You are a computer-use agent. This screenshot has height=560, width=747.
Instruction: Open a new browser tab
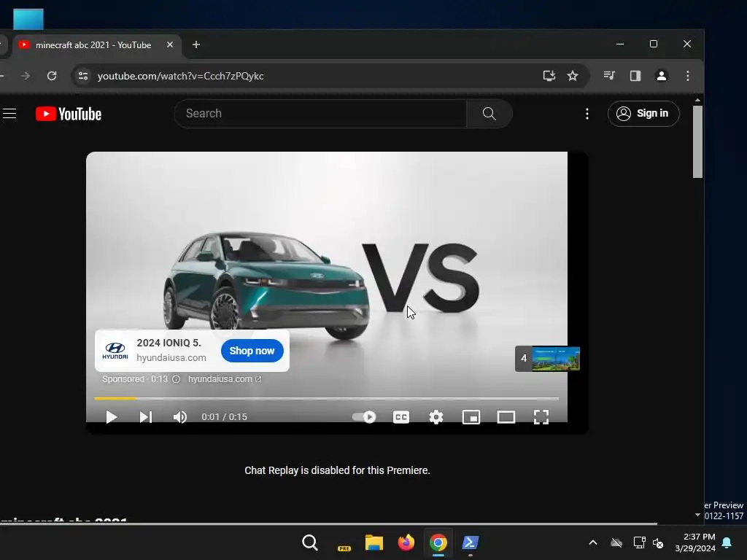tap(196, 44)
